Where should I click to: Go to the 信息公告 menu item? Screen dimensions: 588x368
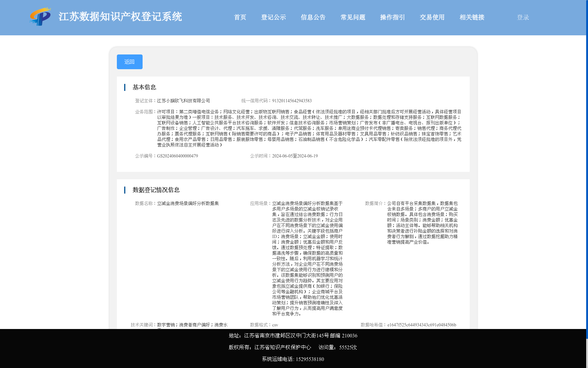pyautogui.click(x=313, y=17)
